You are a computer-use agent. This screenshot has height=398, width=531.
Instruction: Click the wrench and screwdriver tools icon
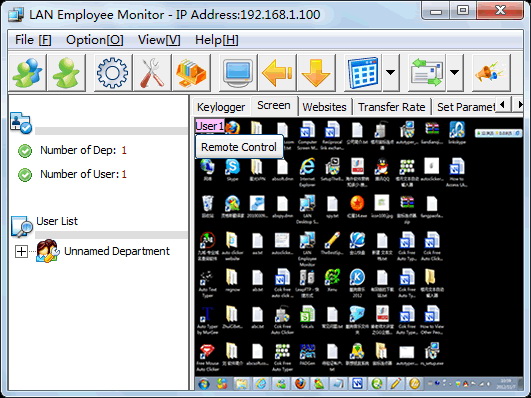pos(152,72)
